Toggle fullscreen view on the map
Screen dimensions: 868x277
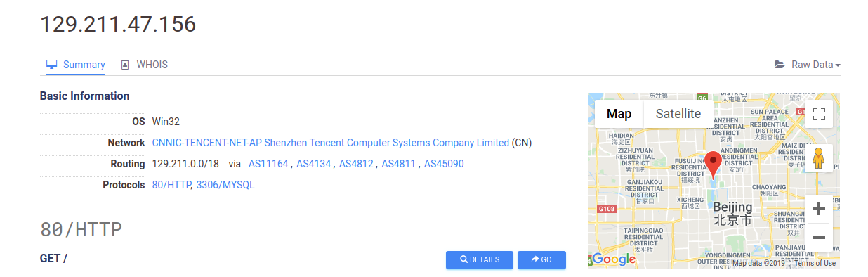(x=818, y=114)
